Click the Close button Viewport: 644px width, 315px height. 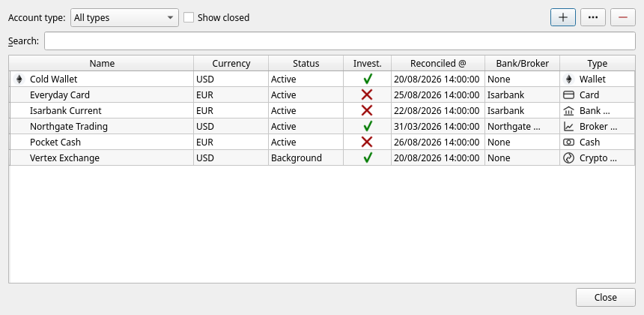pyautogui.click(x=605, y=297)
